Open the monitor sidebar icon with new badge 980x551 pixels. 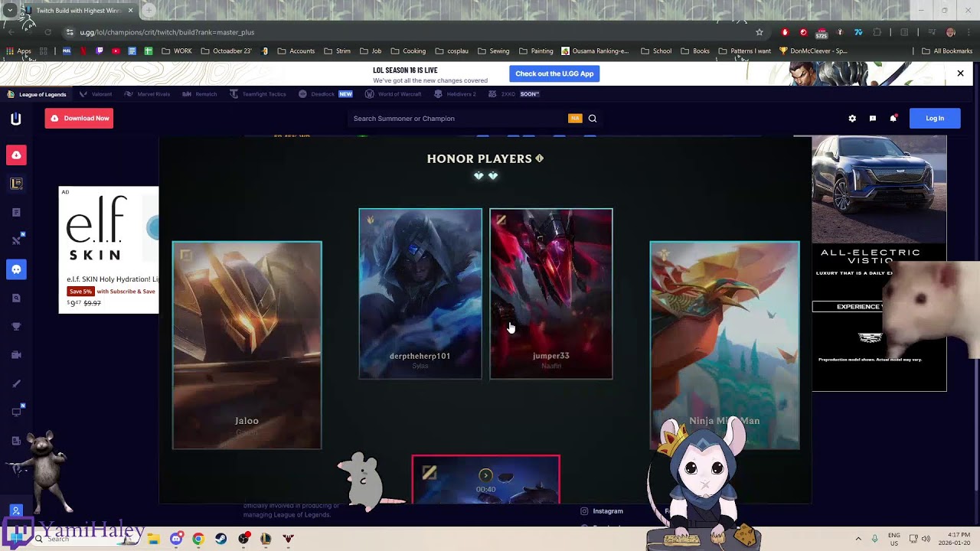[x=16, y=412]
